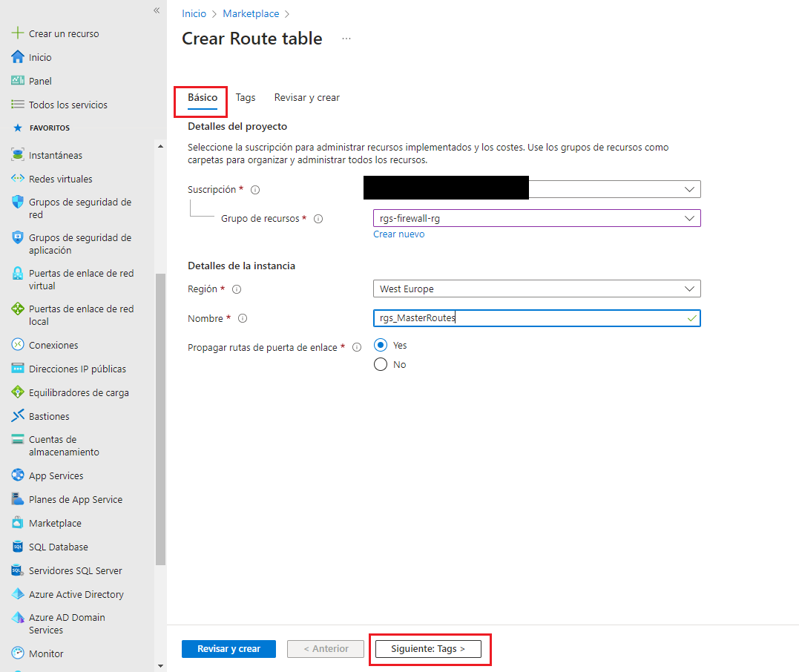Open the Revisar y crear tab
The image size is (799, 672).
[x=306, y=97]
